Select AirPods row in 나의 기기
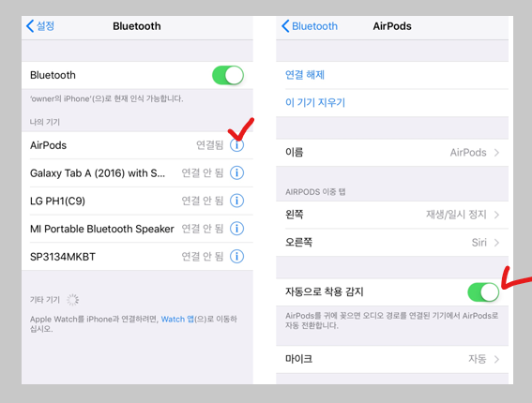This screenshot has width=532, height=403. tap(137, 145)
